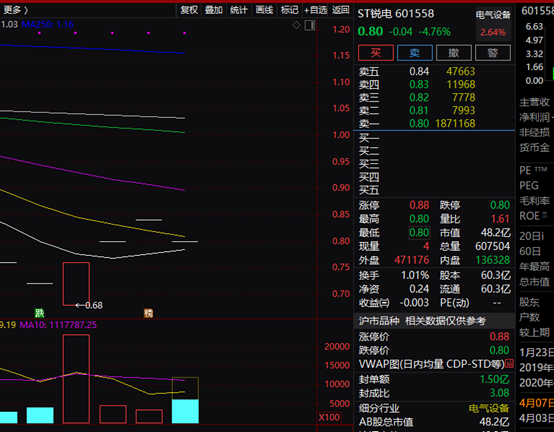554x432 pixels.
Task: Select the red candlestick with 0.68 low
Action: tap(76, 284)
